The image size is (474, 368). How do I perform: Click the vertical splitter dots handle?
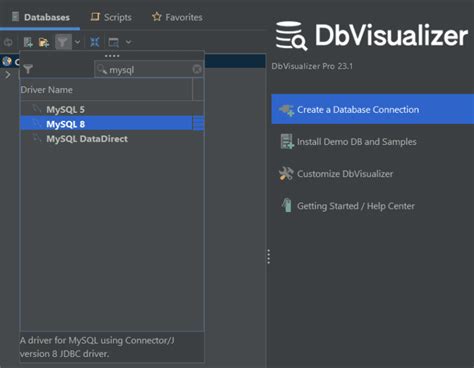pos(269,256)
